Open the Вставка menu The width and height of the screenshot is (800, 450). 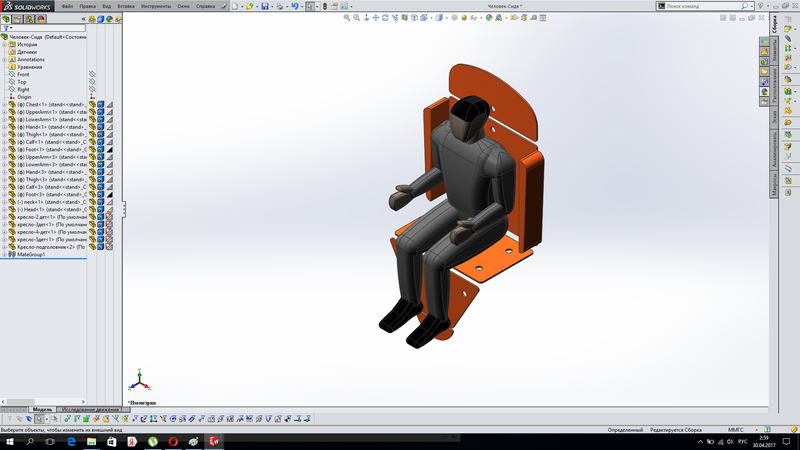pyautogui.click(x=126, y=6)
